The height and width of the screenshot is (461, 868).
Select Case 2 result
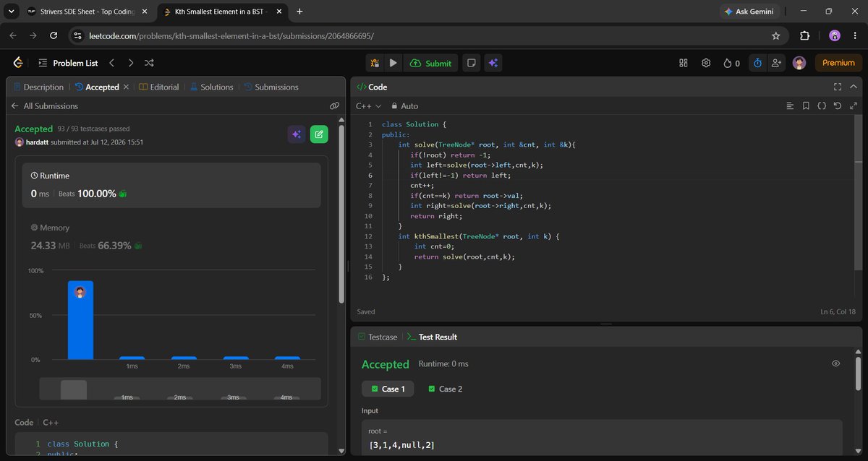pos(445,389)
